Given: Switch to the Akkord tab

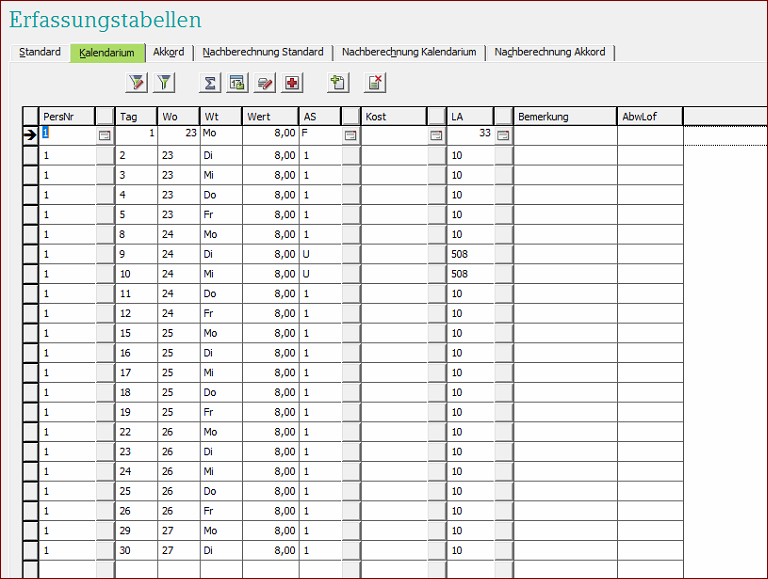Looking at the screenshot, I should pos(168,52).
